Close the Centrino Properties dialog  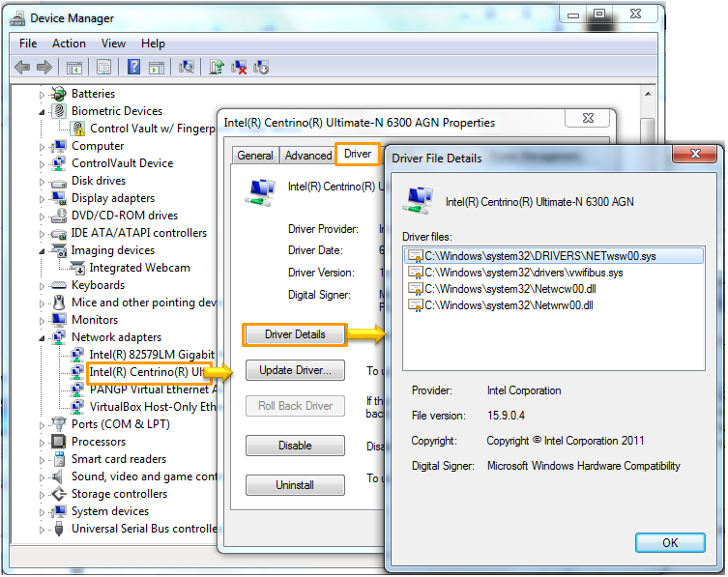click(x=588, y=118)
